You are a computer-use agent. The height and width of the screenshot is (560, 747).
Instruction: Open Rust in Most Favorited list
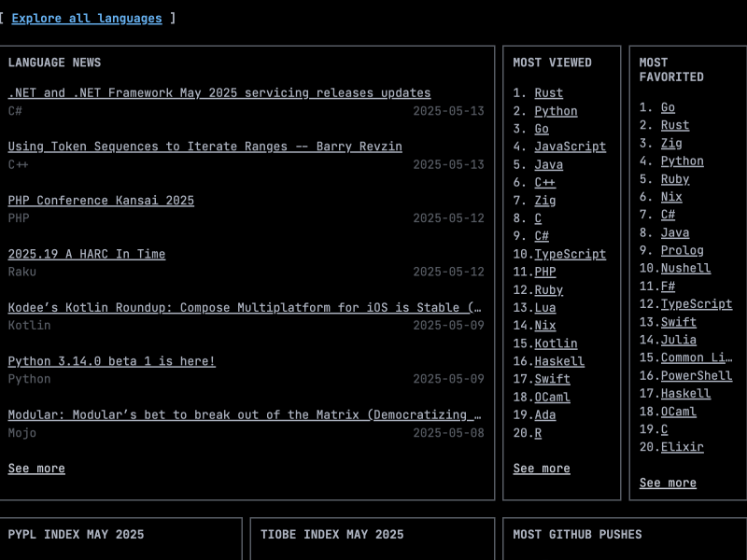coord(675,125)
